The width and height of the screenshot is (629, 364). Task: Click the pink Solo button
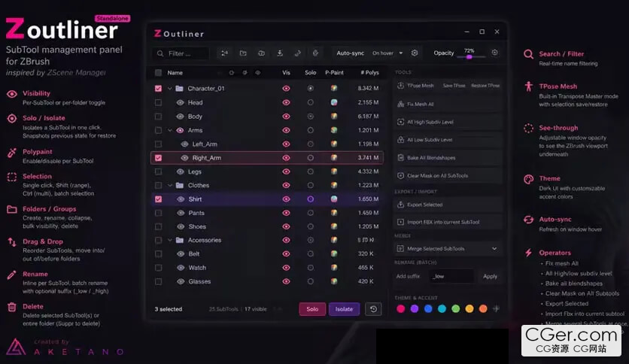pyautogui.click(x=312, y=309)
